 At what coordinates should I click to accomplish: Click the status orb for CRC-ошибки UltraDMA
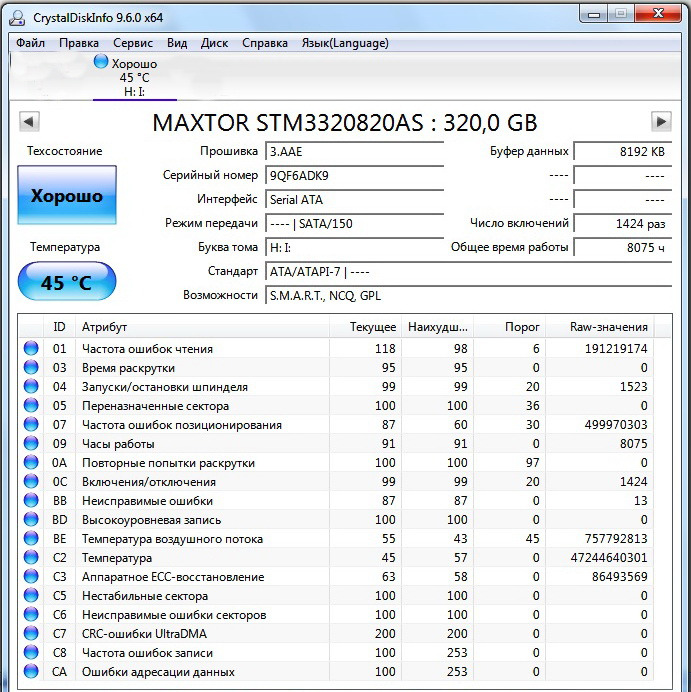click(x=31, y=634)
